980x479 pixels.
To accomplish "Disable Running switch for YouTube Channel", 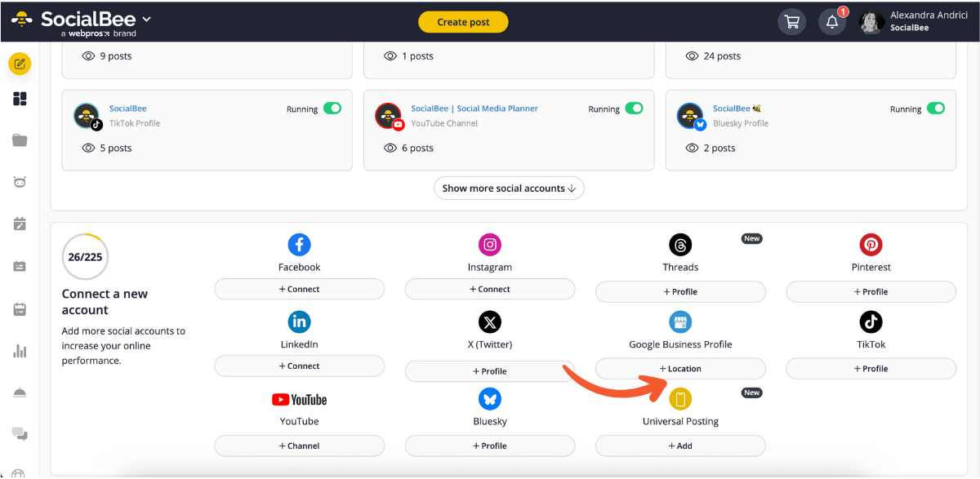I will pos(634,109).
